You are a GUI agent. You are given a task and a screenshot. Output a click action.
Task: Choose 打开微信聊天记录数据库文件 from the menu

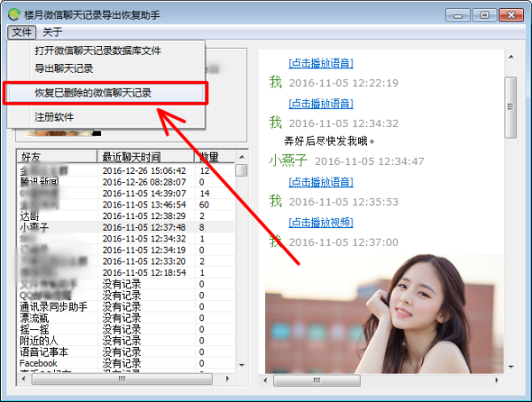tap(98, 51)
